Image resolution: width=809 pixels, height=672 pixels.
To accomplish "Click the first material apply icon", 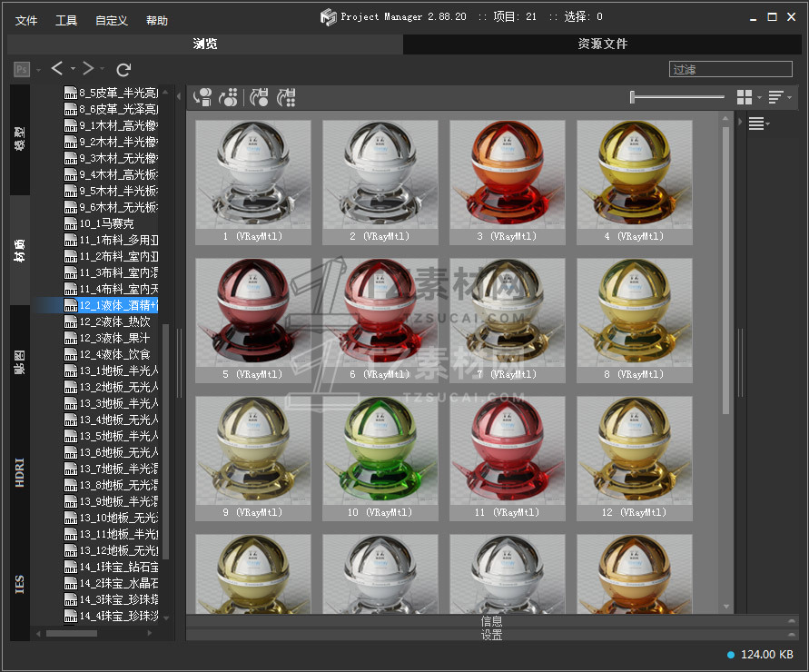I will point(202,96).
